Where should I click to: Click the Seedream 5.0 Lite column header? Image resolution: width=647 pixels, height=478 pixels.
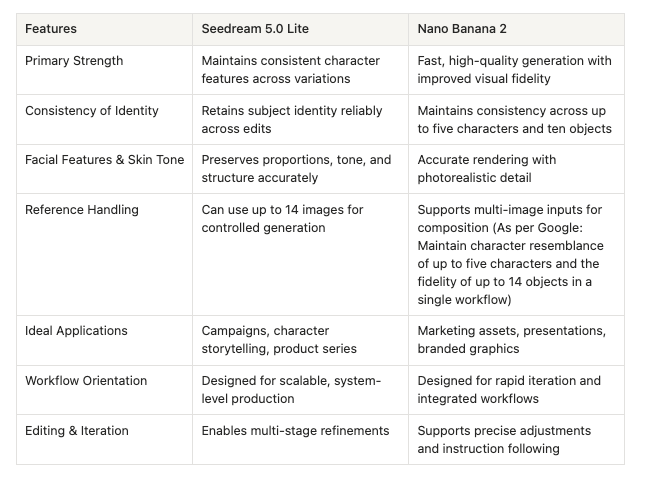click(x=253, y=29)
